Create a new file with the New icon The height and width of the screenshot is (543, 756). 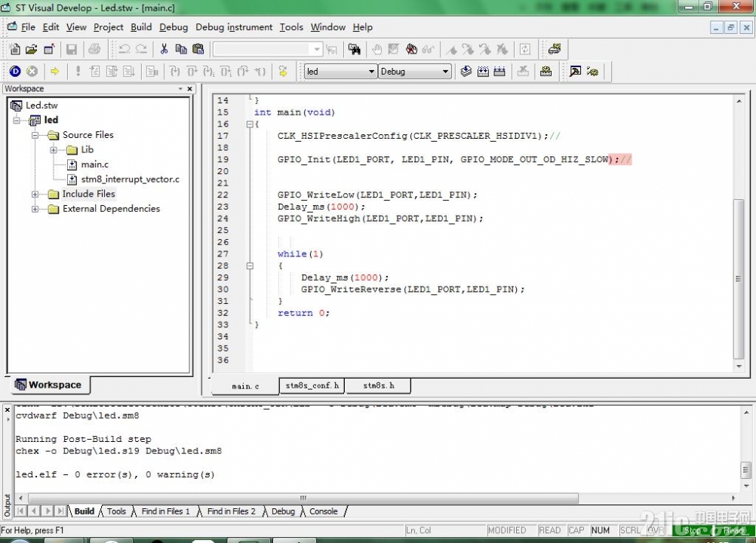15,49
